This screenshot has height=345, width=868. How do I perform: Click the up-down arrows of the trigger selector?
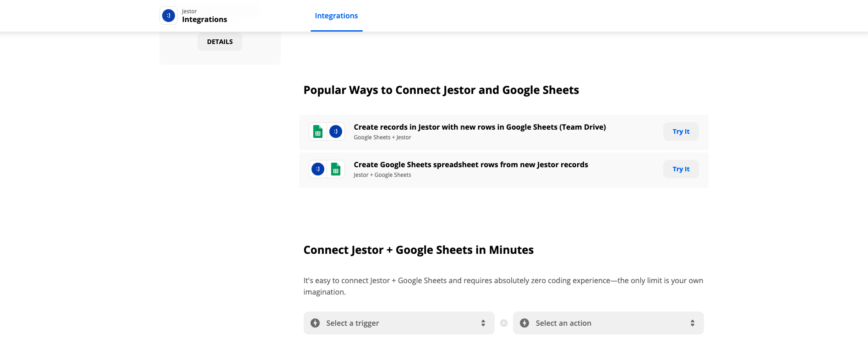tap(483, 323)
